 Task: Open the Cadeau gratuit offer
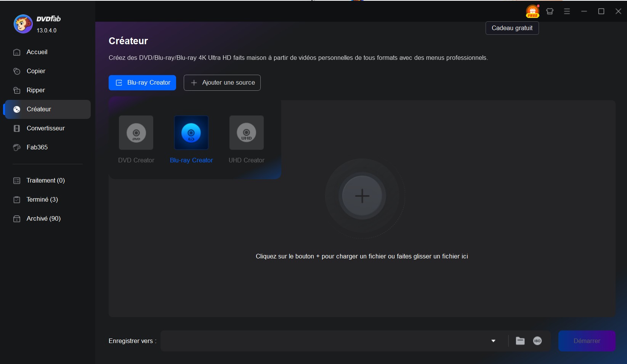tap(512, 28)
